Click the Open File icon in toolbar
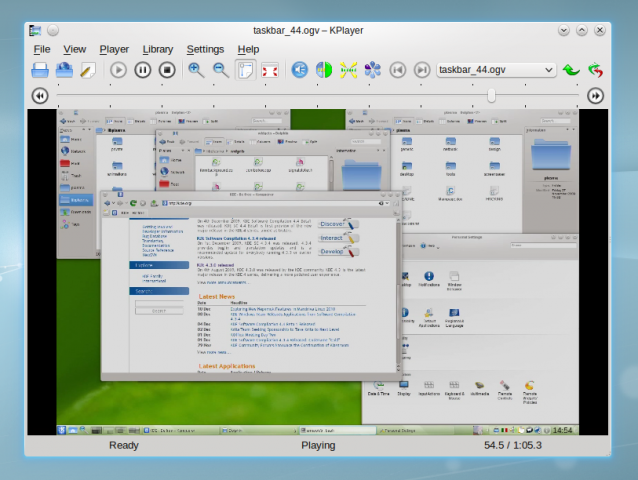Image resolution: width=638 pixels, height=480 pixels. click(x=40, y=70)
